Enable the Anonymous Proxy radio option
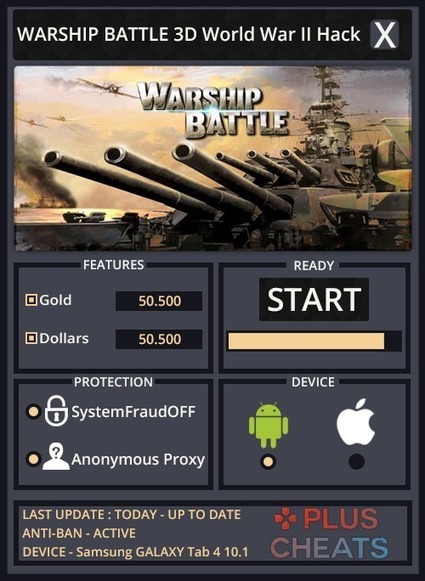425x581 pixels. point(33,459)
